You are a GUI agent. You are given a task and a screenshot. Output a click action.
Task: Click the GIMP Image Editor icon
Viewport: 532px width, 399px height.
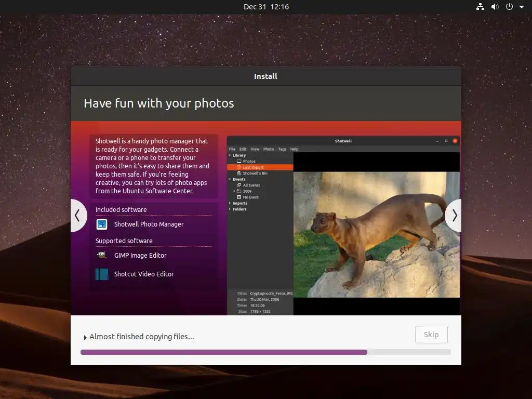click(102, 255)
